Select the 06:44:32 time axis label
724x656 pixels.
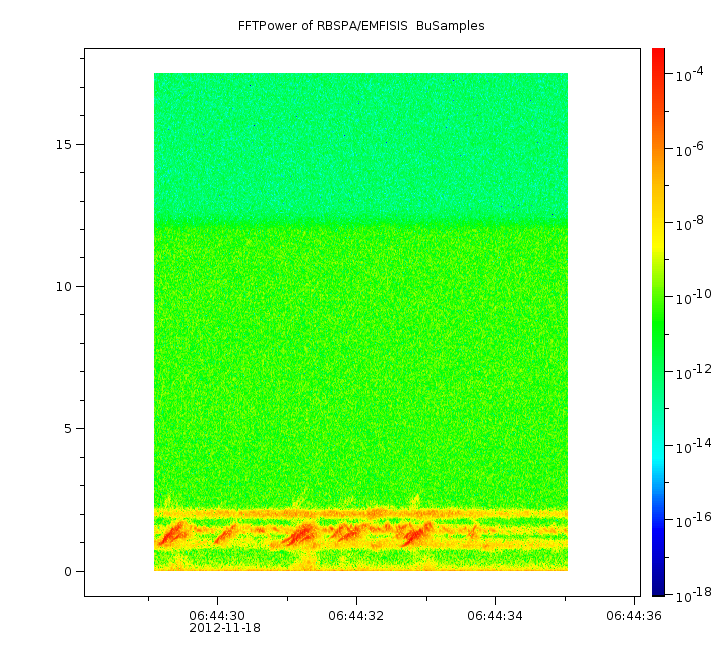pos(356,615)
